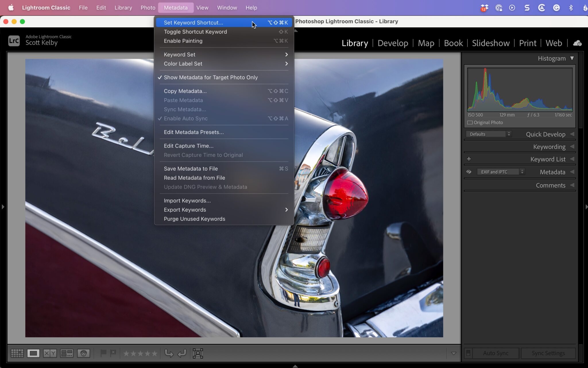This screenshot has height=368, width=588.
Task: Collapse the Histogram panel with its triangle
Action: (x=572, y=58)
